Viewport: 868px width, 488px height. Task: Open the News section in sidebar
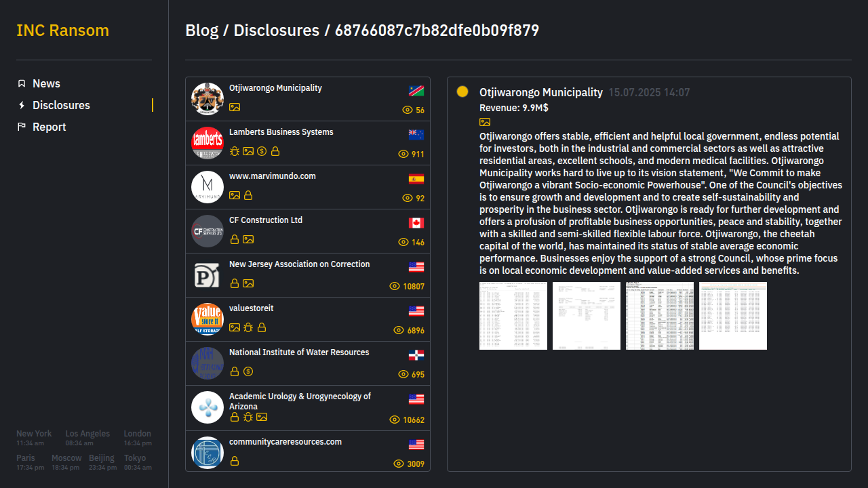click(46, 83)
